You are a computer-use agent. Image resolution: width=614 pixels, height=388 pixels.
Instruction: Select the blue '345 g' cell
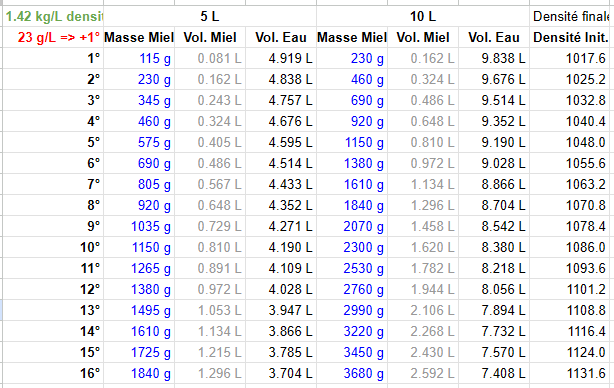coord(139,100)
